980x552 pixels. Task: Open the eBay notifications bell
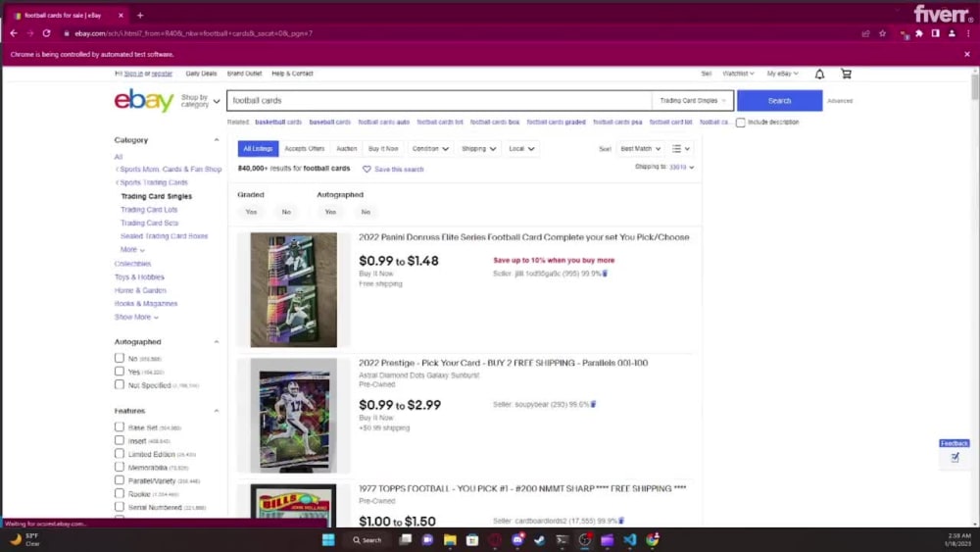pyautogui.click(x=819, y=74)
